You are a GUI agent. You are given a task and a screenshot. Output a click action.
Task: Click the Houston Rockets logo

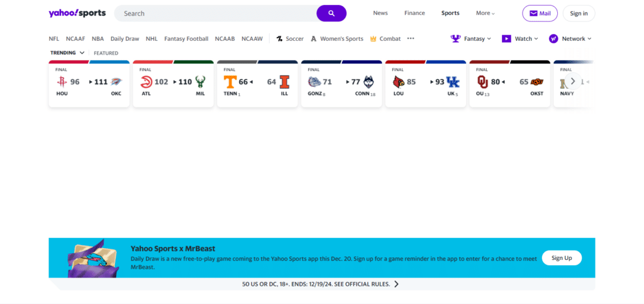62,82
